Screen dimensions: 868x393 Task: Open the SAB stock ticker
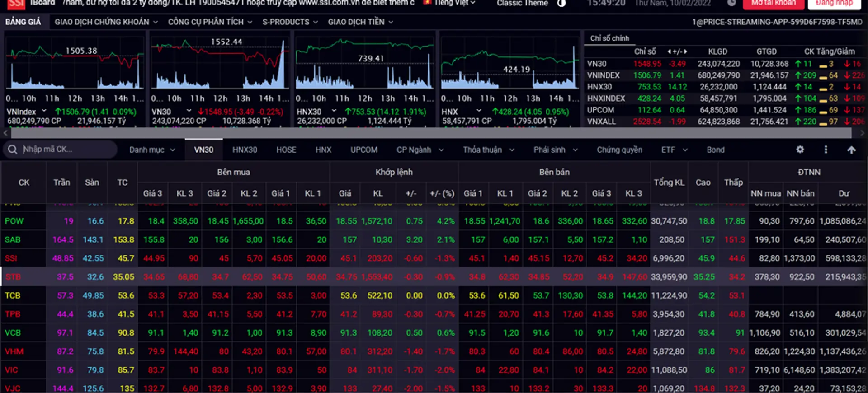click(13, 239)
